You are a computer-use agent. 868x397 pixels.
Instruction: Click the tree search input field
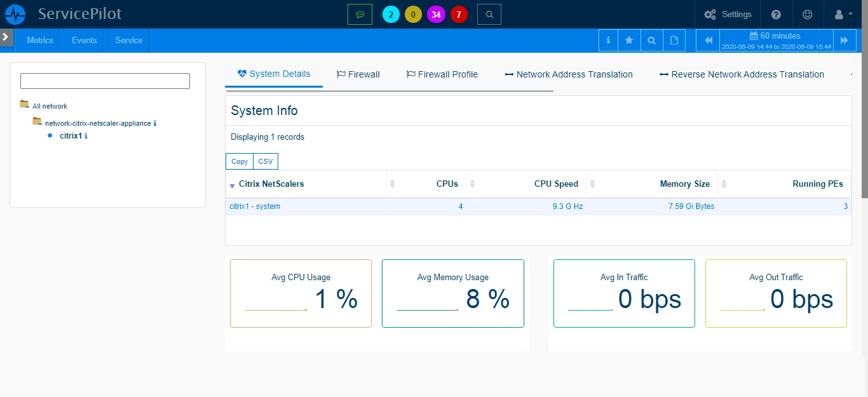105,81
